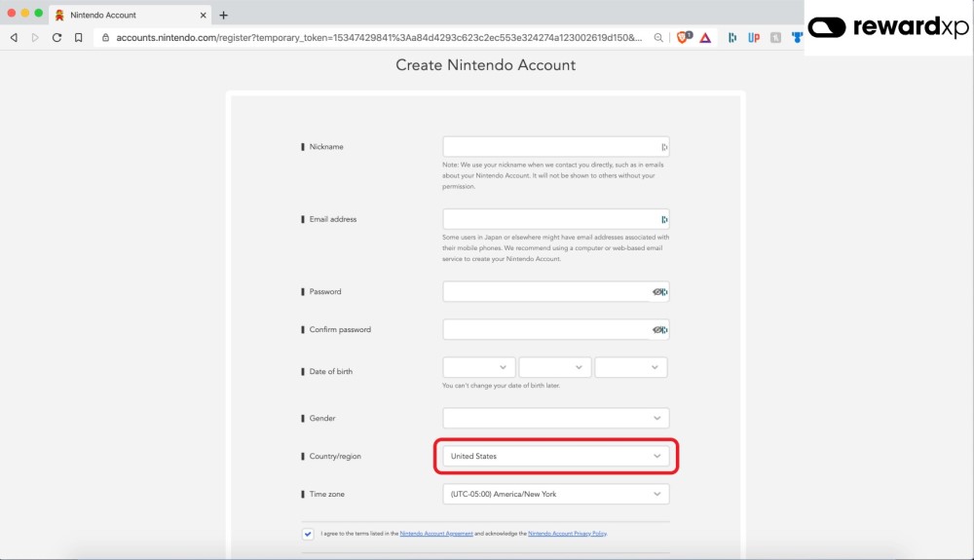This screenshot has width=974, height=560.
Task: Click the Brave Shields lion icon
Action: coord(683,37)
